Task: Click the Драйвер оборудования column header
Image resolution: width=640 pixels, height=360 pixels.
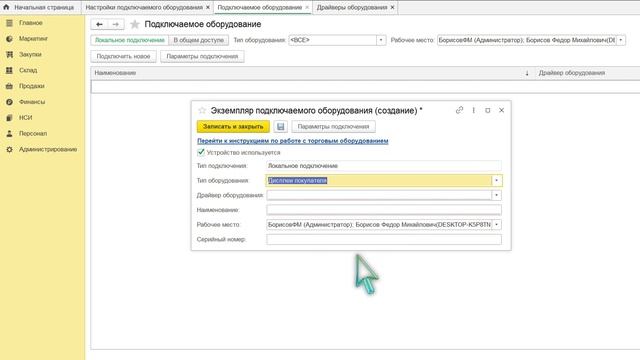Action: (587, 73)
